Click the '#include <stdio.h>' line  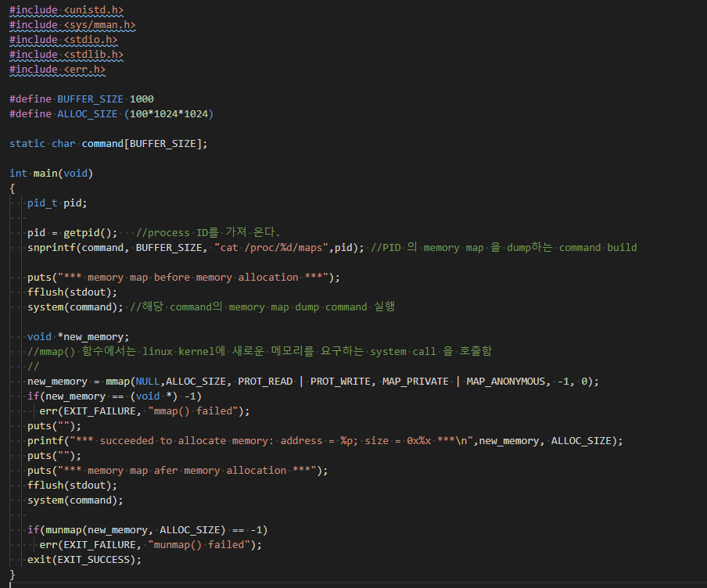click(x=63, y=40)
